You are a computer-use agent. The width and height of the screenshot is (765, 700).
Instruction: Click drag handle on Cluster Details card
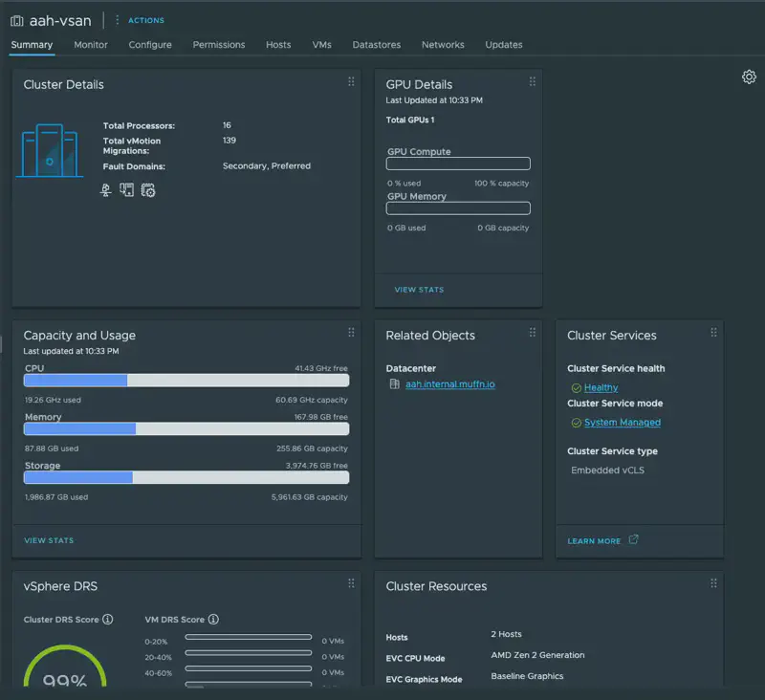(351, 82)
